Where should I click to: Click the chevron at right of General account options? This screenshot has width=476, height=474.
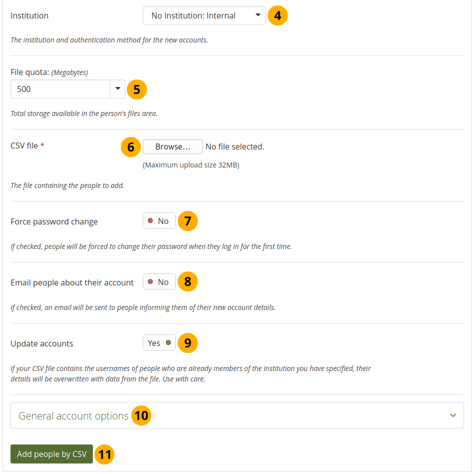point(453,415)
